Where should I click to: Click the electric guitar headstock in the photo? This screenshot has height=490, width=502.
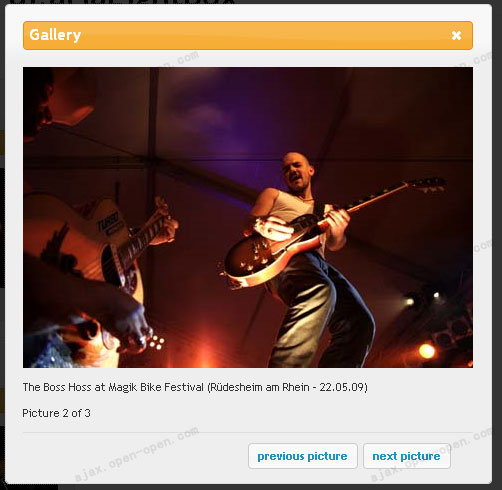427,184
